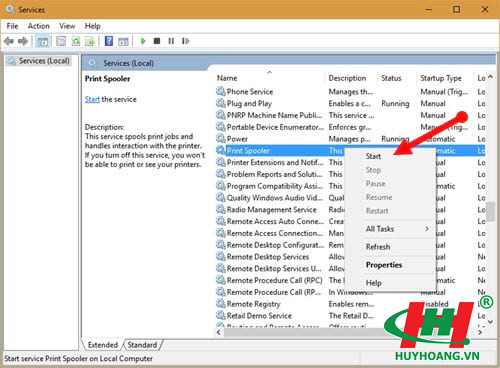Image resolution: width=500 pixels, height=368 pixels.
Task: Select the Remote Access Auto Conne... row
Action: point(350,221)
